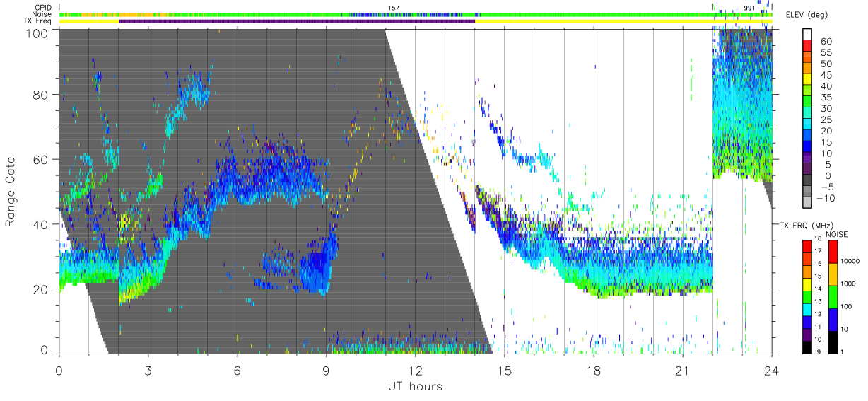Viewport: 868px width, 401px height.
Task: Click CPID value 991 above the plot
Action: click(749, 8)
